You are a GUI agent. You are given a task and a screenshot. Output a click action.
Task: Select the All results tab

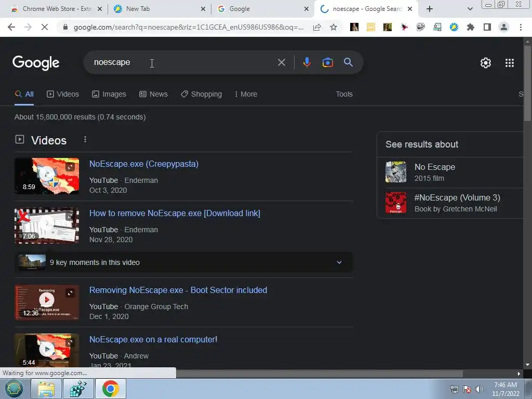pos(24,94)
